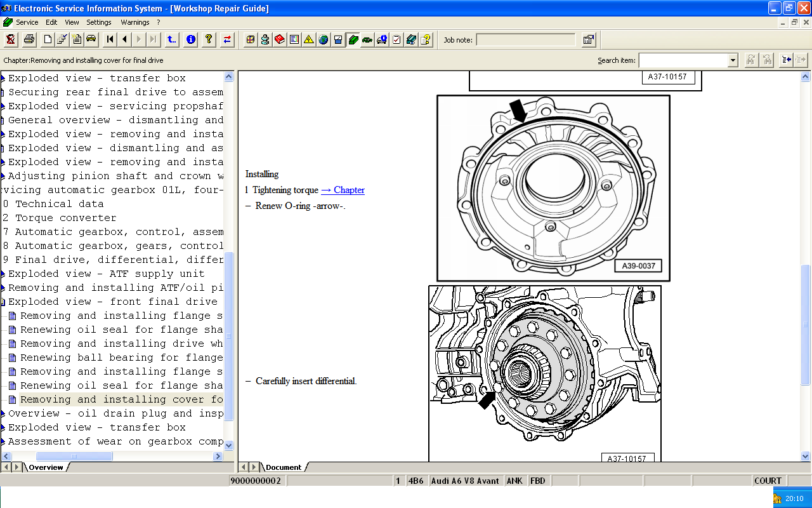Open the View menu
The width and height of the screenshot is (812, 508).
[x=72, y=22]
